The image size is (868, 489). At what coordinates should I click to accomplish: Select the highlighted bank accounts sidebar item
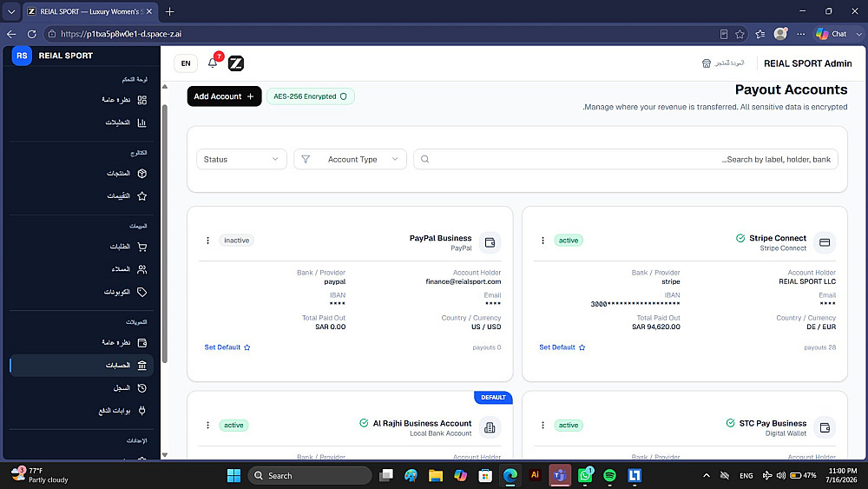pyautogui.click(x=82, y=366)
